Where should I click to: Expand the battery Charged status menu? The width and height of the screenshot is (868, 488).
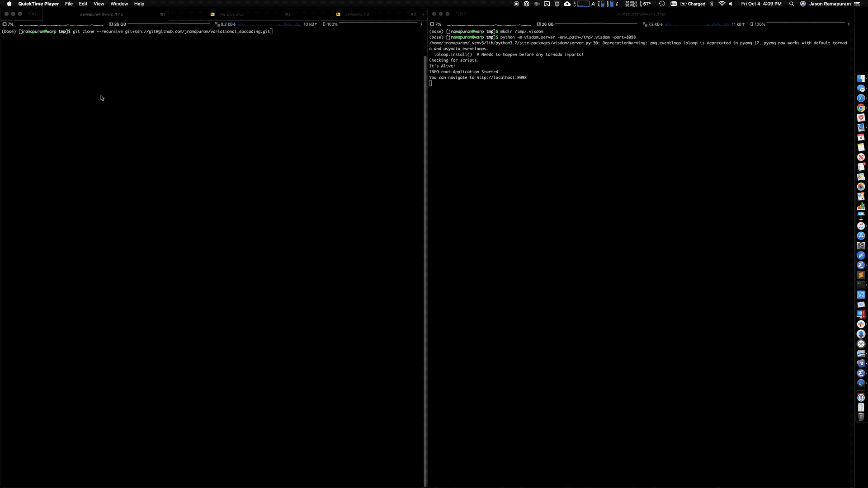[x=693, y=4]
